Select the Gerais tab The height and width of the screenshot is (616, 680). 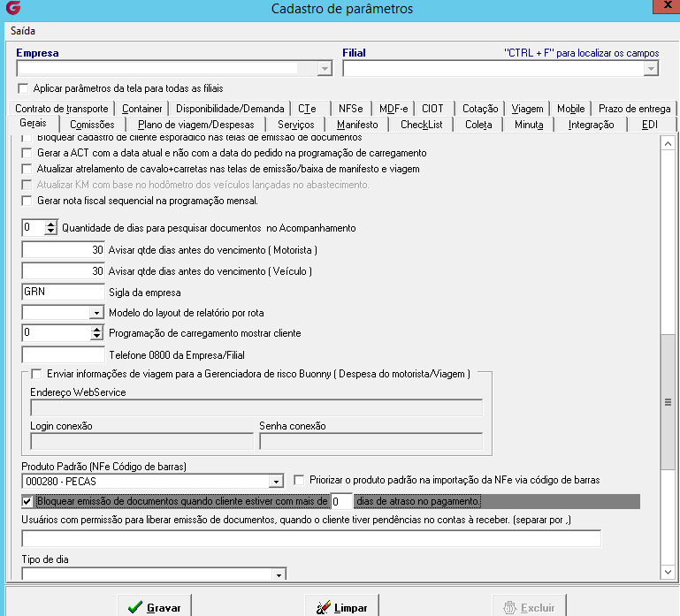(x=33, y=123)
